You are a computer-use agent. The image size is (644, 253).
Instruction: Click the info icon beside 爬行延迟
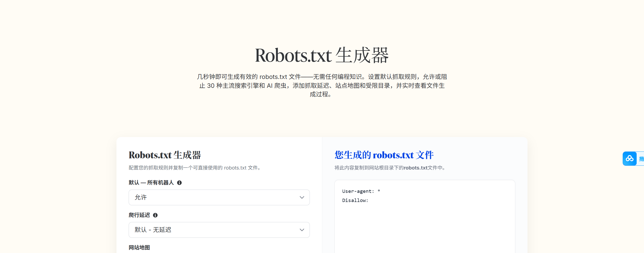pos(155,215)
